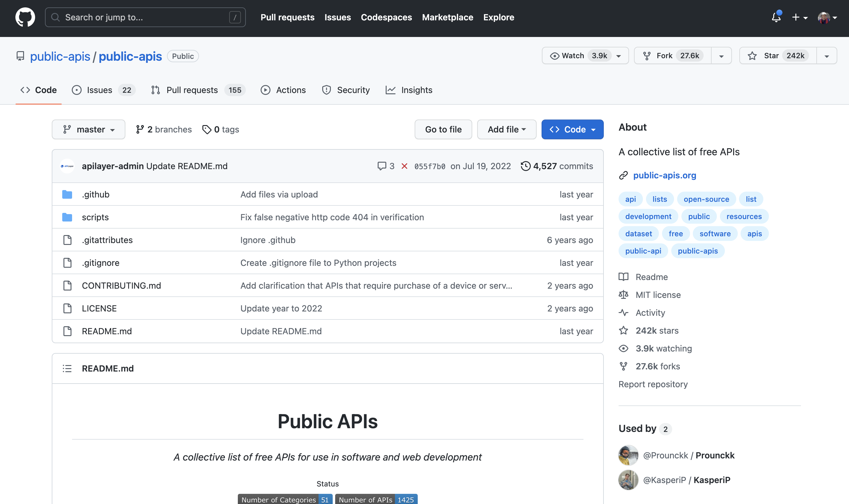Open commit 055f7b0
The image size is (849, 504).
click(430, 166)
